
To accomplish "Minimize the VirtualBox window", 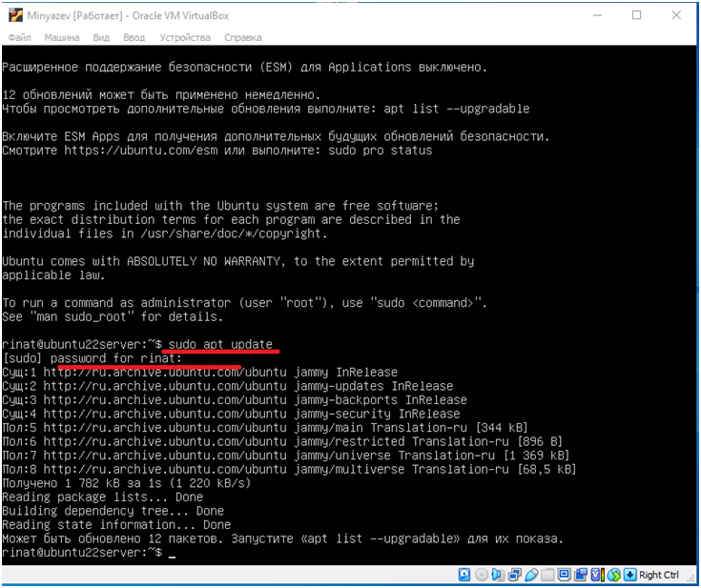I will 597,15.
